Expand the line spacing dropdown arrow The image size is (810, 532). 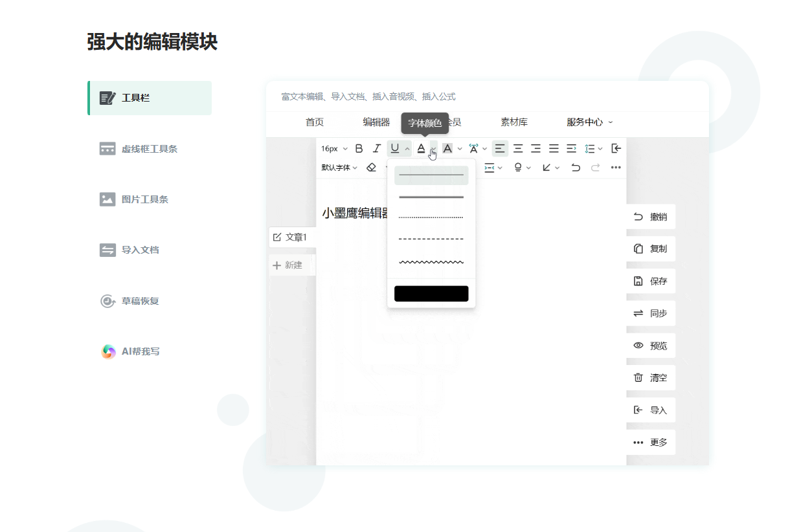coord(600,149)
